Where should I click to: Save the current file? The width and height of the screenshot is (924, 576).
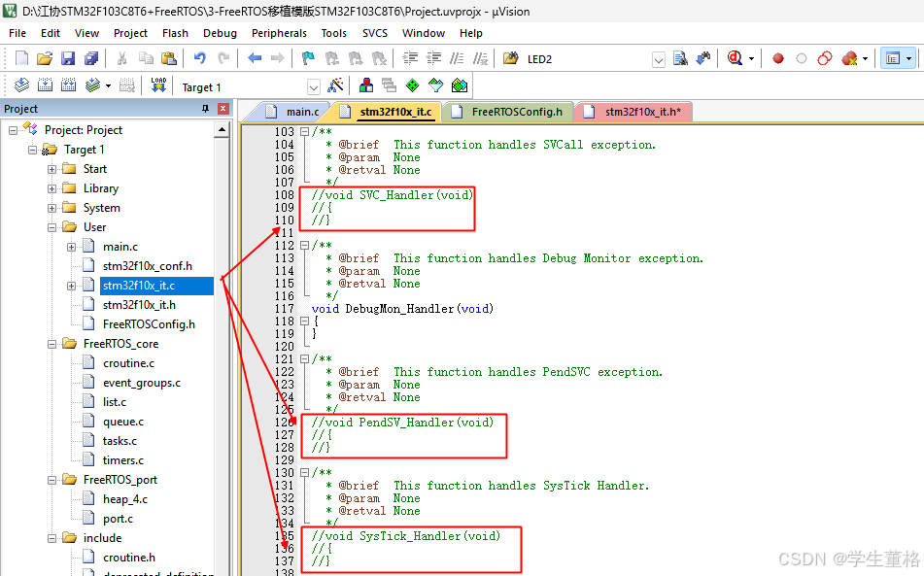point(68,58)
